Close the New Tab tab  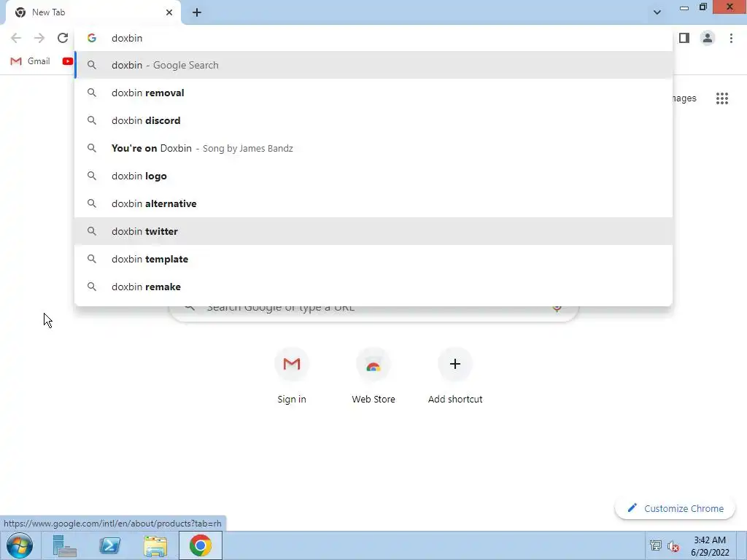(169, 12)
